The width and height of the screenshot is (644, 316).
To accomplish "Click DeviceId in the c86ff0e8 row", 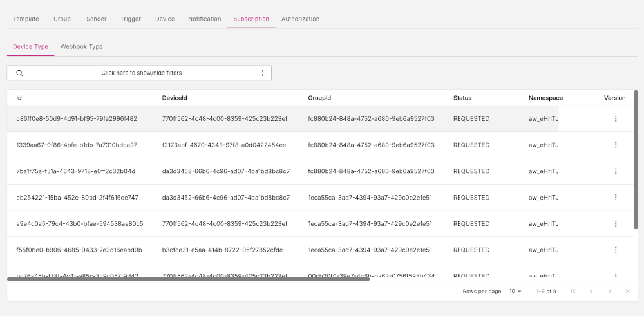I will coord(225,119).
